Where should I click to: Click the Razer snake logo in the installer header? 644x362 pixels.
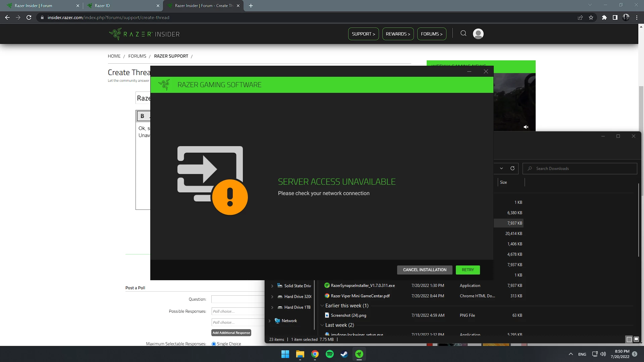pos(164,84)
